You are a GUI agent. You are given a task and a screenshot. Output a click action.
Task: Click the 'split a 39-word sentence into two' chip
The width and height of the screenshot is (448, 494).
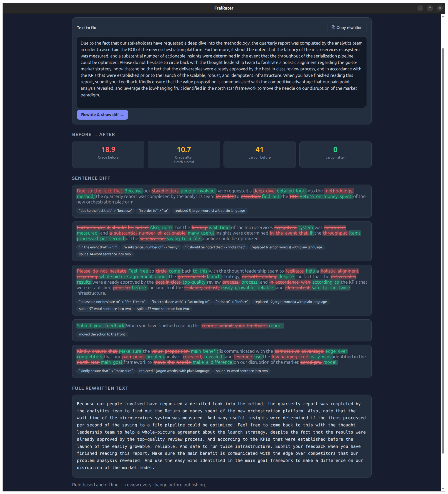(242, 371)
